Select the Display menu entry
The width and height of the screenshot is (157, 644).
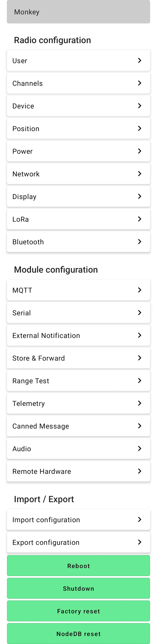click(78, 196)
